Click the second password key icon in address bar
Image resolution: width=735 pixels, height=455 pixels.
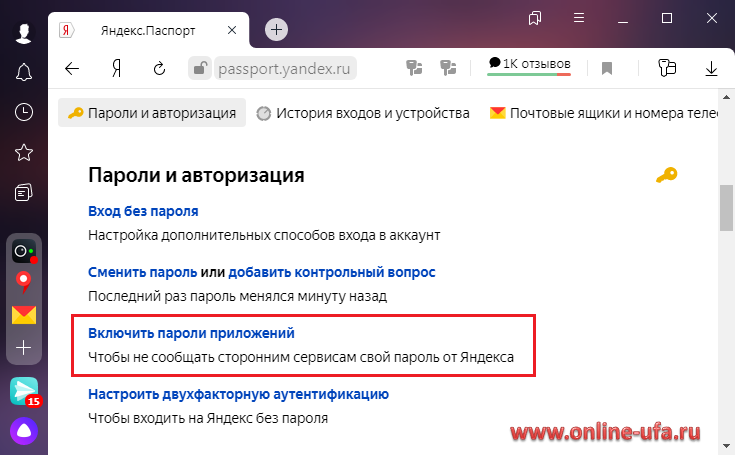448,68
